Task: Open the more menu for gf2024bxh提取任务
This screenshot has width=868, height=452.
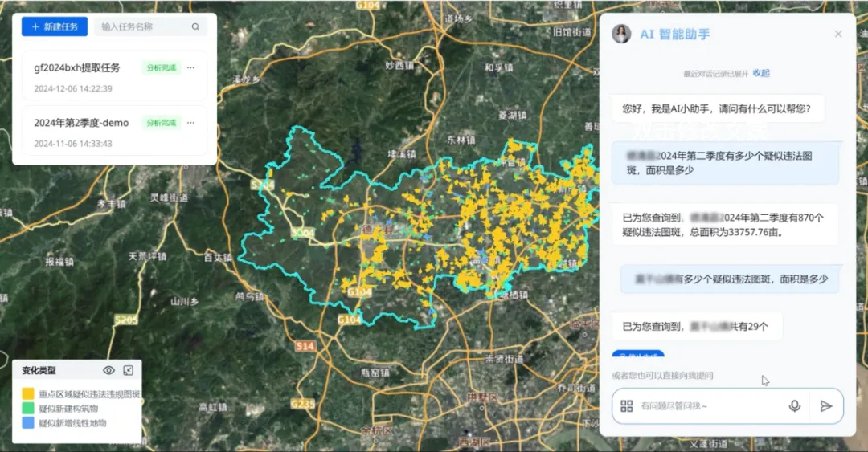Action: coord(190,68)
